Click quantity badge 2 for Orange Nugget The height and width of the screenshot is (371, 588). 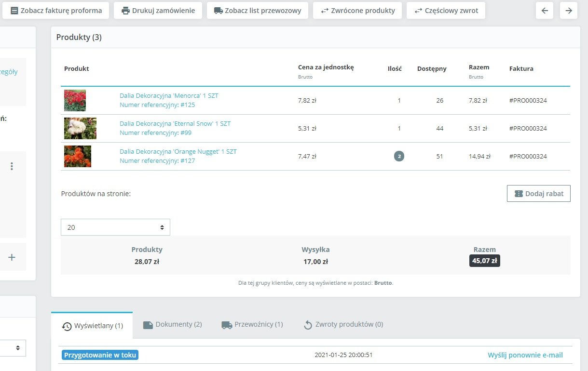click(399, 156)
